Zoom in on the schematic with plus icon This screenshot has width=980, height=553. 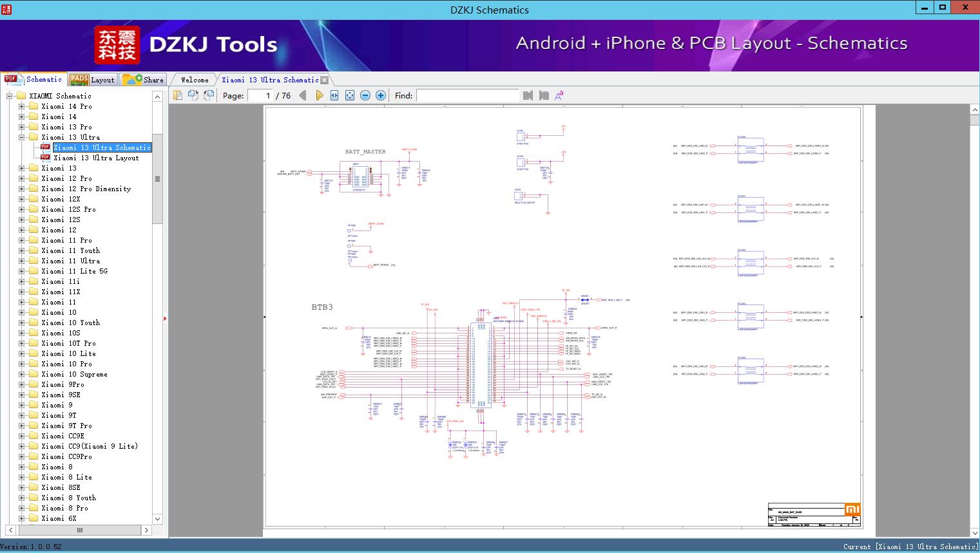(381, 95)
